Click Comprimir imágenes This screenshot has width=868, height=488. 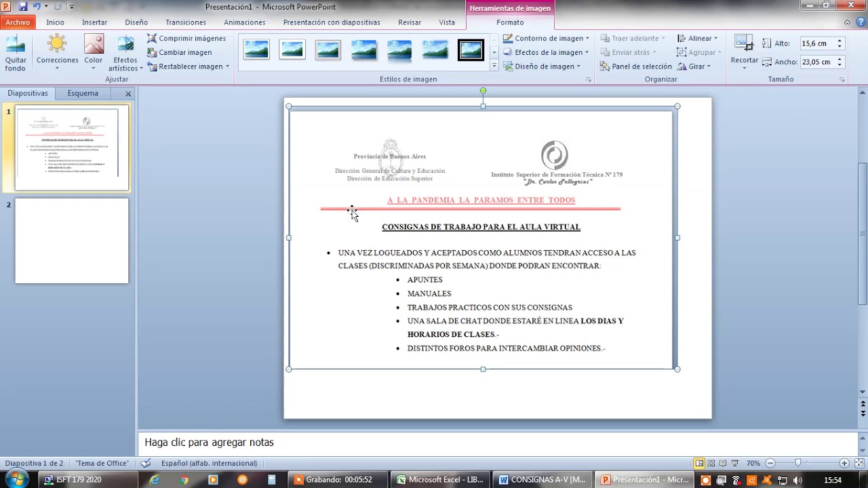[186, 39]
